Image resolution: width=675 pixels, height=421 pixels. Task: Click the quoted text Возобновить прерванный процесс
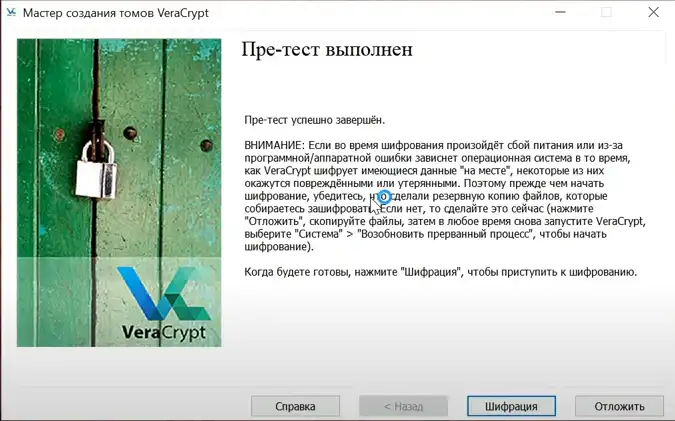click(438, 234)
